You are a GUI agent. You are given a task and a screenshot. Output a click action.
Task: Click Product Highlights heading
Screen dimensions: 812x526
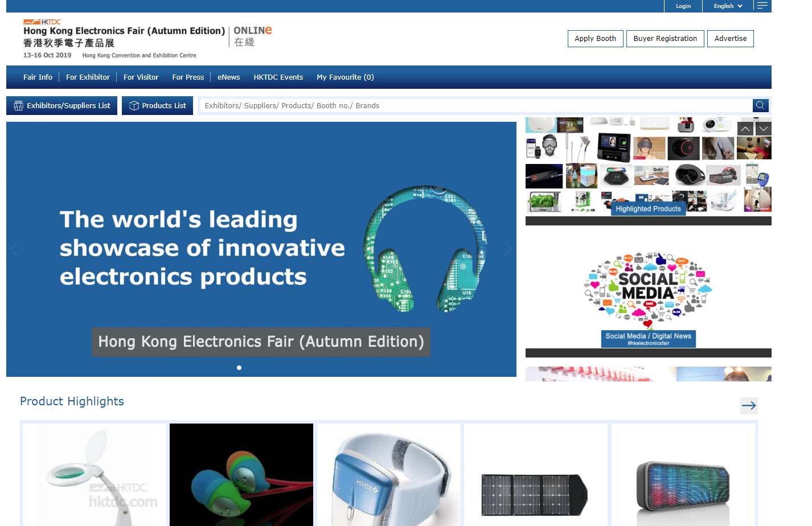72,401
